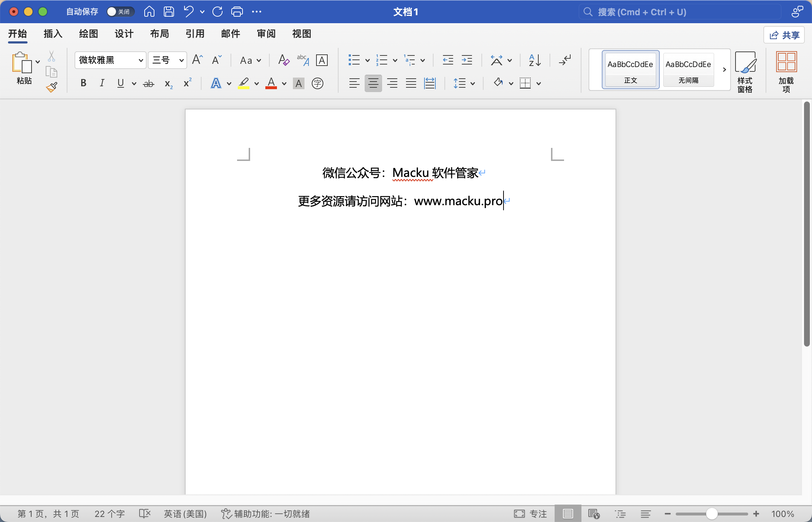Decrease paragraph indent
This screenshot has height=522, width=812.
pyautogui.click(x=448, y=60)
